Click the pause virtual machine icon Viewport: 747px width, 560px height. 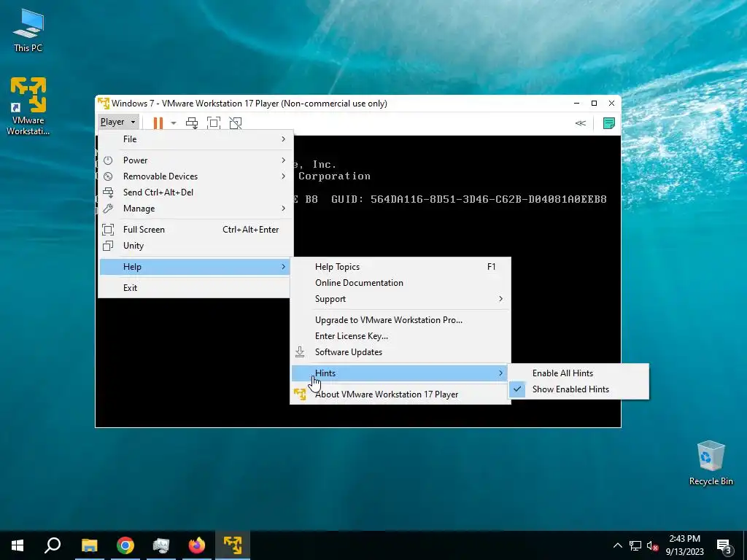pos(158,122)
